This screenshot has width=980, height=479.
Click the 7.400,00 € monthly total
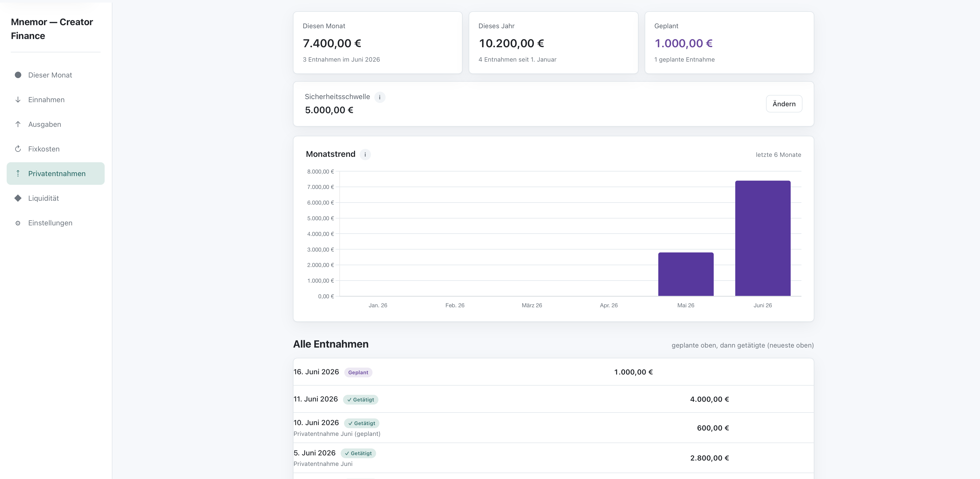[x=332, y=43]
